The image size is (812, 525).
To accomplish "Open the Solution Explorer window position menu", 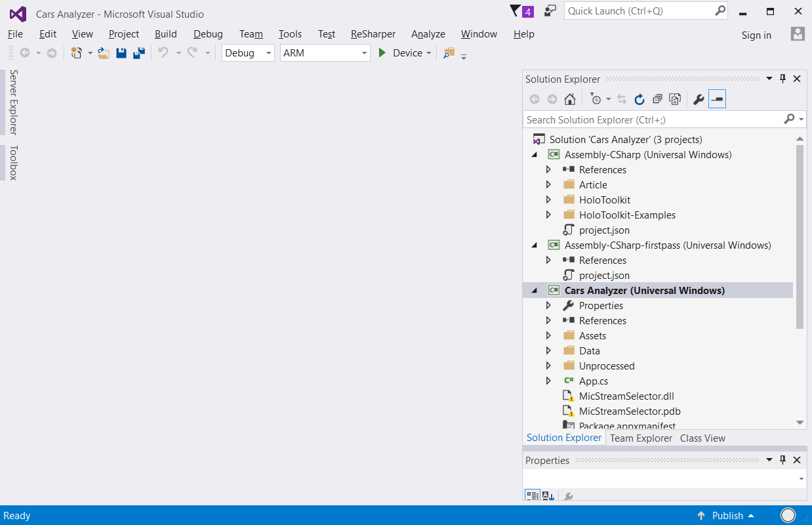I will click(769, 79).
